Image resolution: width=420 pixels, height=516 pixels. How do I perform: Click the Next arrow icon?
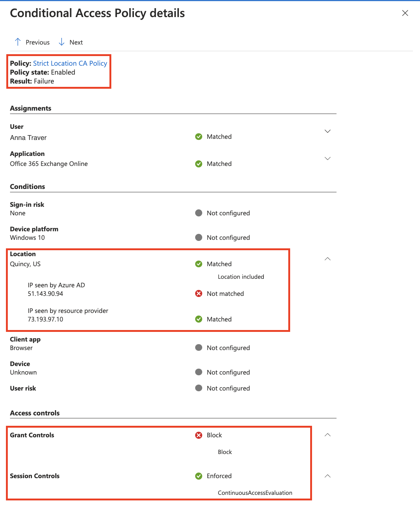click(61, 42)
